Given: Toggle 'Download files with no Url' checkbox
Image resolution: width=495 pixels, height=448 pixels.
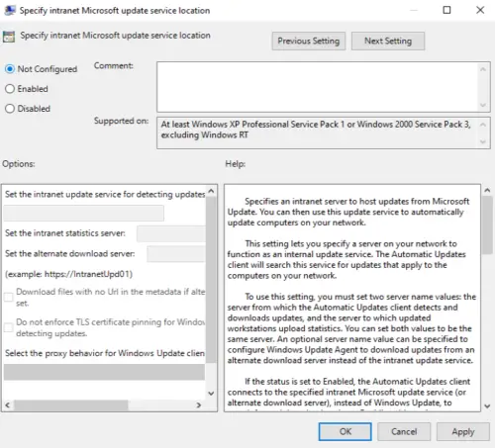Looking at the screenshot, I should pos(9,297).
